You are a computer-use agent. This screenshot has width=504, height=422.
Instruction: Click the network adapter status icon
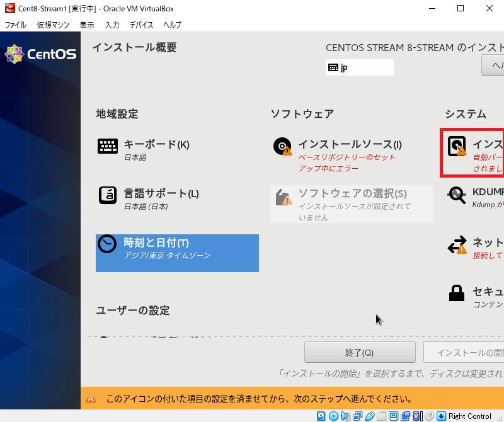pos(357,416)
